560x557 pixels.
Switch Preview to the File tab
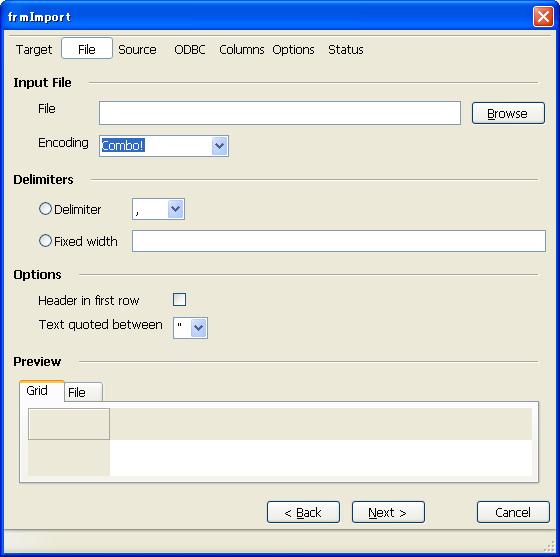click(83, 392)
